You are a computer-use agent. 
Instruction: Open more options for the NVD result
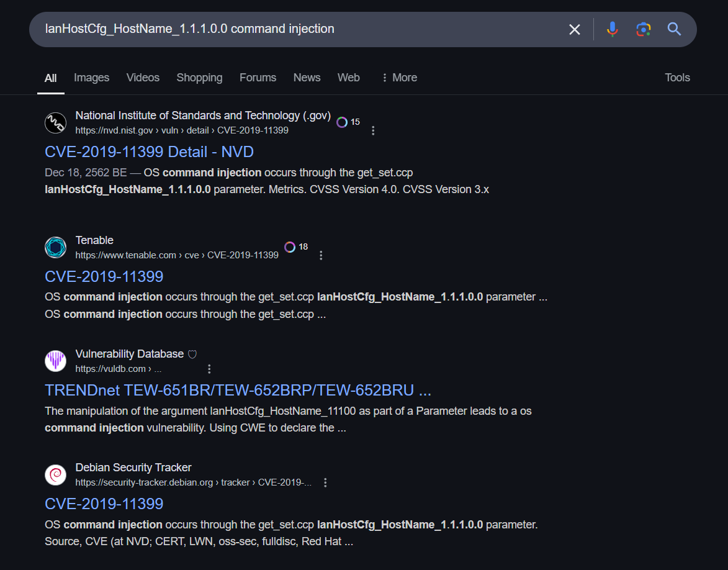pos(373,130)
